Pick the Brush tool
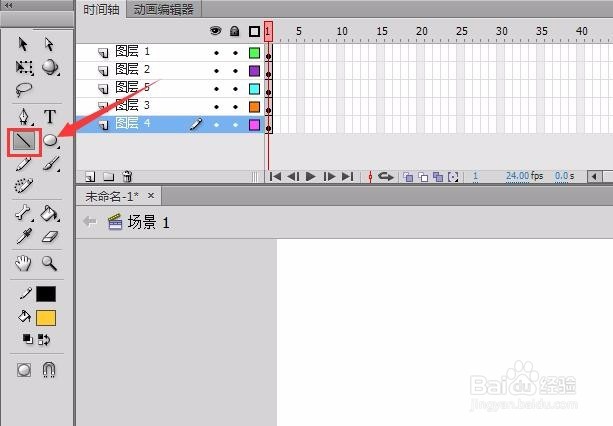 click(51, 163)
